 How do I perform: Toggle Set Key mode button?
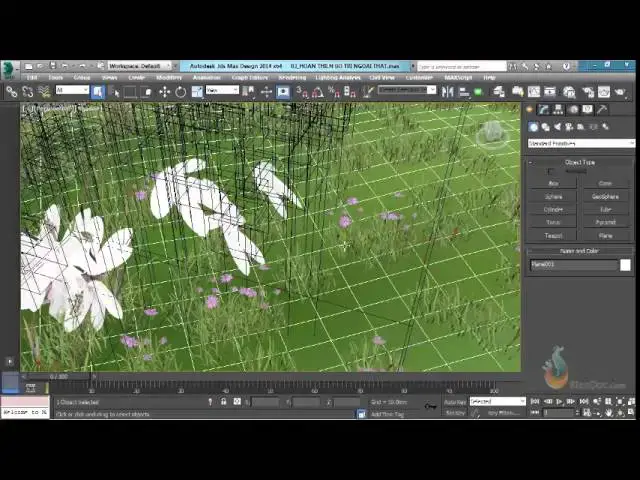pyautogui.click(x=455, y=413)
